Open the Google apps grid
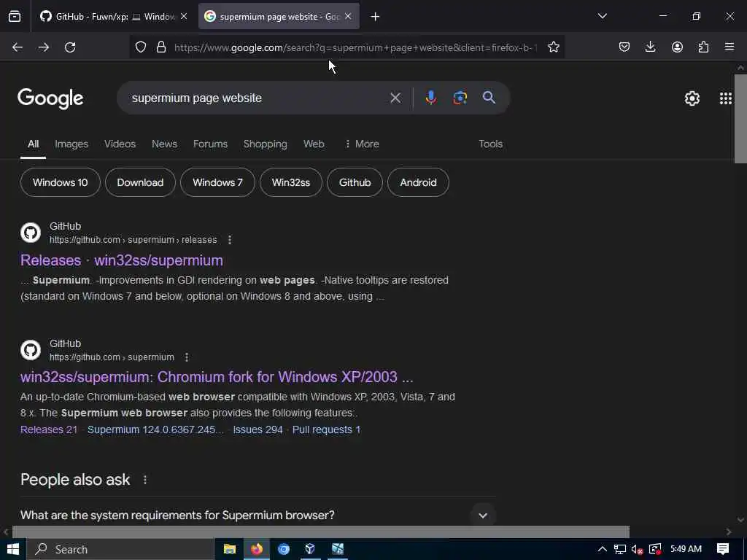 pyautogui.click(x=726, y=98)
